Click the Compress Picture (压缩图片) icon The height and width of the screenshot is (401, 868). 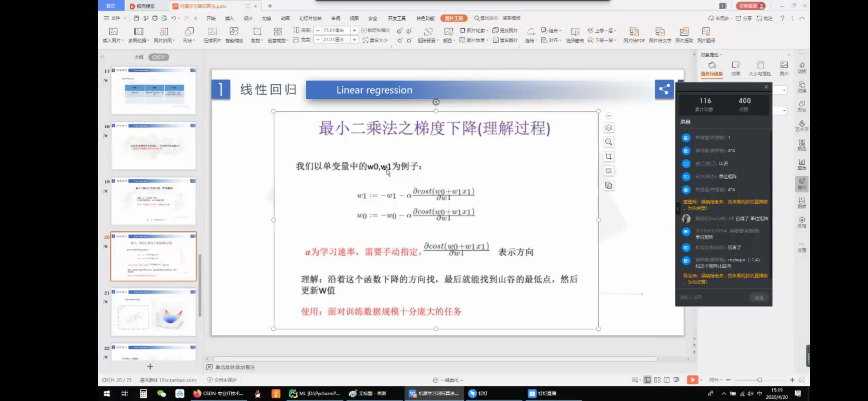[212, 32]
